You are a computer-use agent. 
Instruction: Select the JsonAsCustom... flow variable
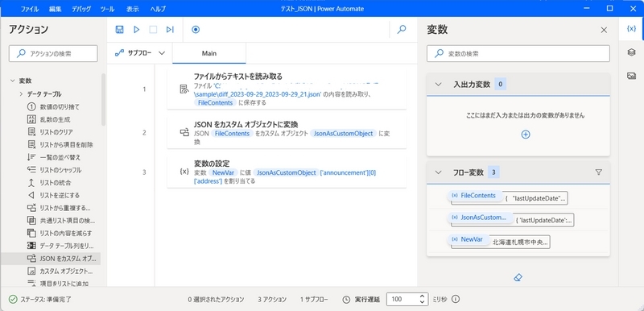[x=480, y=218]
